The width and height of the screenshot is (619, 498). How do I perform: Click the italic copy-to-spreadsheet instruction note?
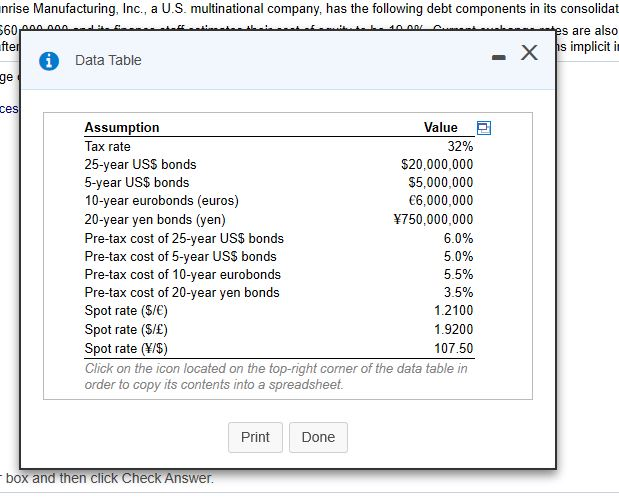coord(276,376)
